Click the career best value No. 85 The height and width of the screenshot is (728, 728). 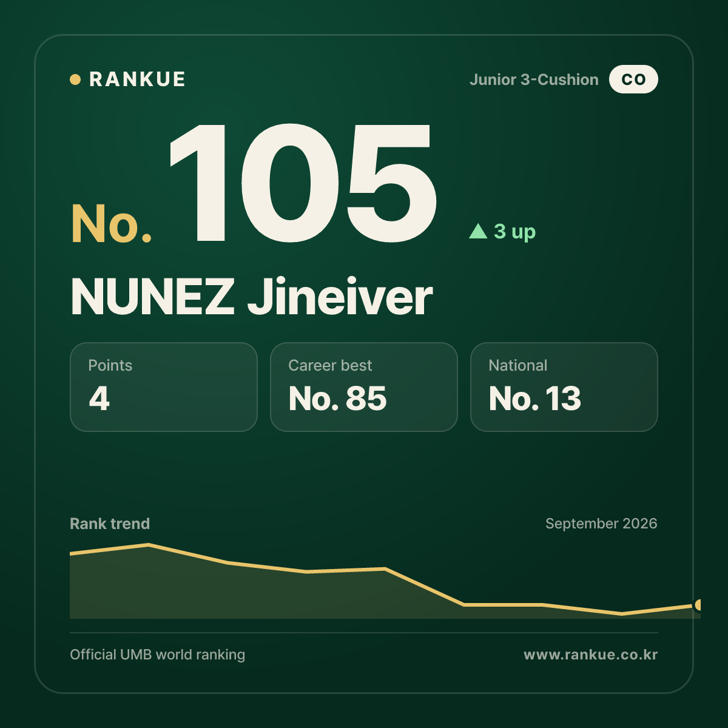(x=337, y=399)
